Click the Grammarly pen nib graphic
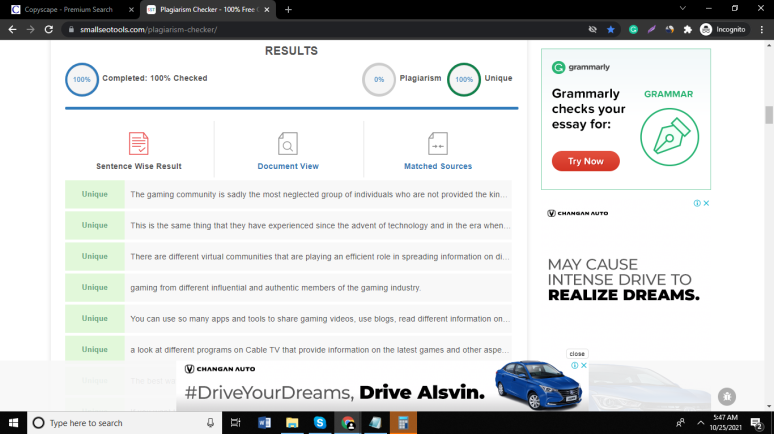Image resolution: width=774 pixels, height=434 pixels. click(669, 137)
